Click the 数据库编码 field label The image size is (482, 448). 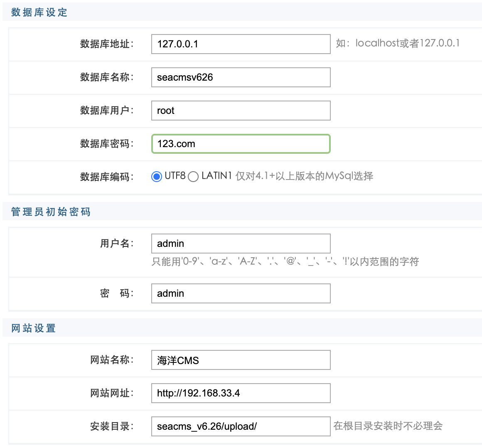pyautogui.click(x=107, y=177)
